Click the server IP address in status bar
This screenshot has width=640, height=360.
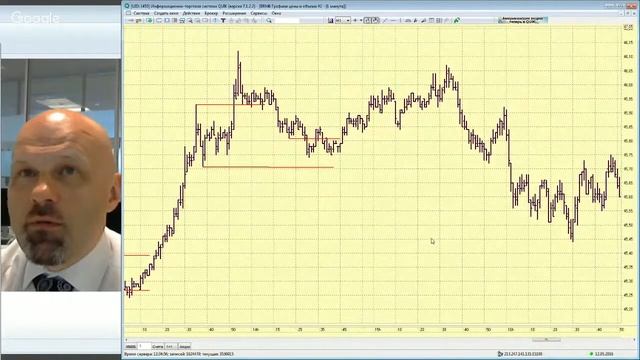523,354
